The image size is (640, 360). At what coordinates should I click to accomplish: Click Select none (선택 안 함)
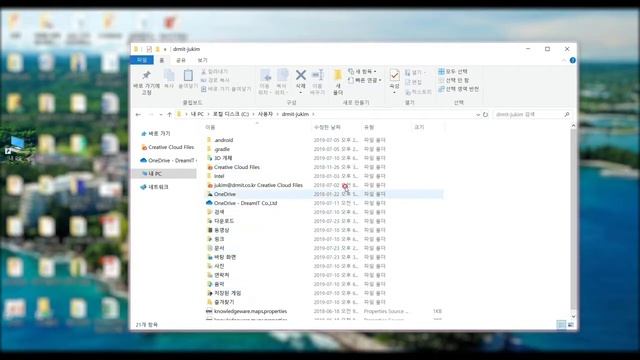[x=454, y=80]
